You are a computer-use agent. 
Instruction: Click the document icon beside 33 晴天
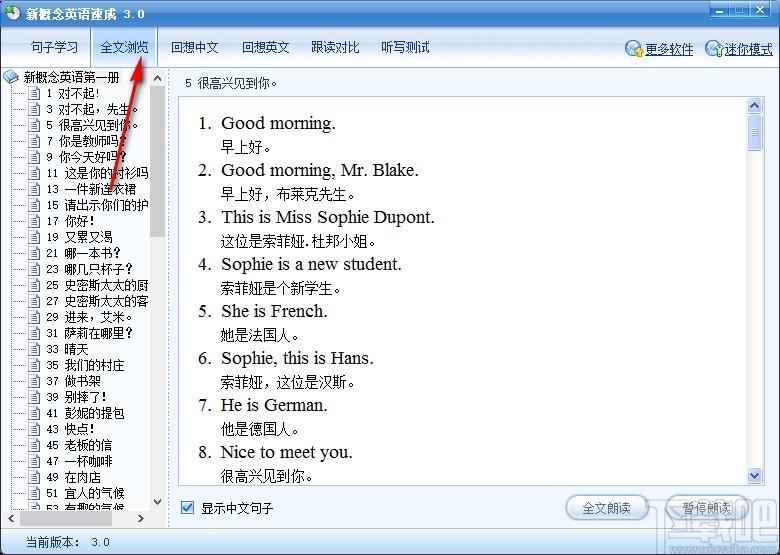tap(34, 349)
